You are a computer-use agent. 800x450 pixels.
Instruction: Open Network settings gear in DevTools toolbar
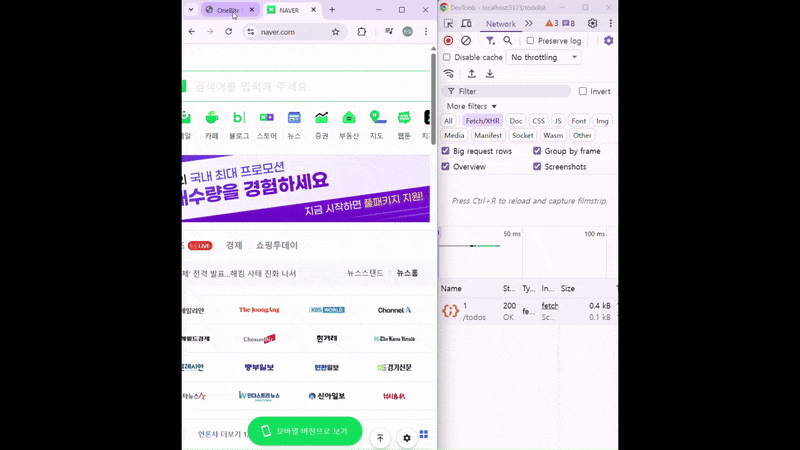608,40
